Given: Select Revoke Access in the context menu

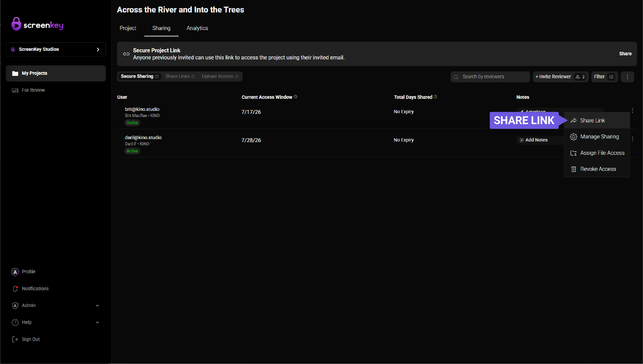Looking at the screenshot, I should point(597,169).
